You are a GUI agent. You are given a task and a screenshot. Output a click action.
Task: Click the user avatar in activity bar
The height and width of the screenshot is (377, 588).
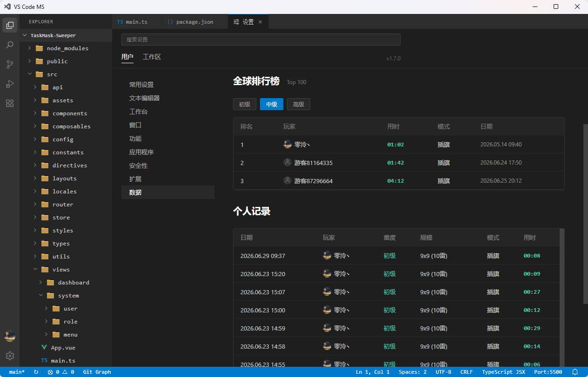[x=10, y=336]
